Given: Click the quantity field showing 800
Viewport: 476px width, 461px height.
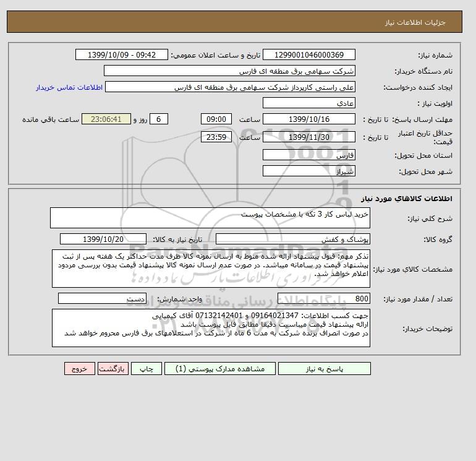Looking at the screenshot, I should click(x=323, y=298).
